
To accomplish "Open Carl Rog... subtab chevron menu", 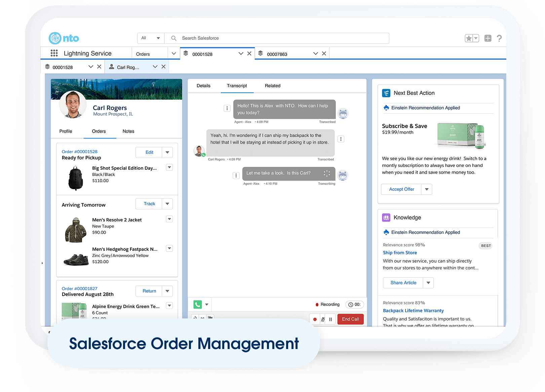I will tap(155, 67).
